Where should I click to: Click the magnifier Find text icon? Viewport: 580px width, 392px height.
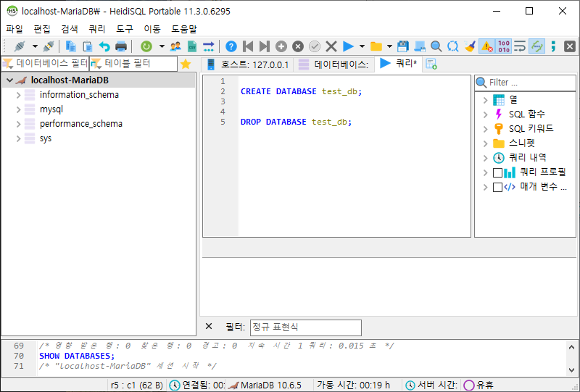(436, 46)
